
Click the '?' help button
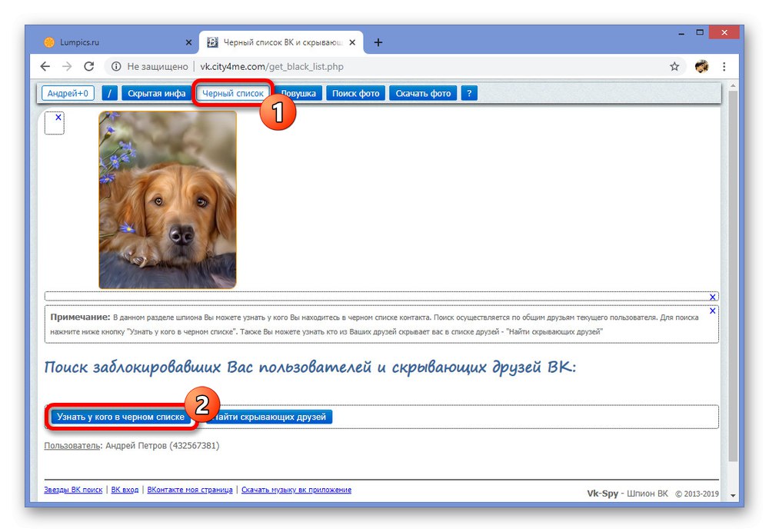click(469, 93)
